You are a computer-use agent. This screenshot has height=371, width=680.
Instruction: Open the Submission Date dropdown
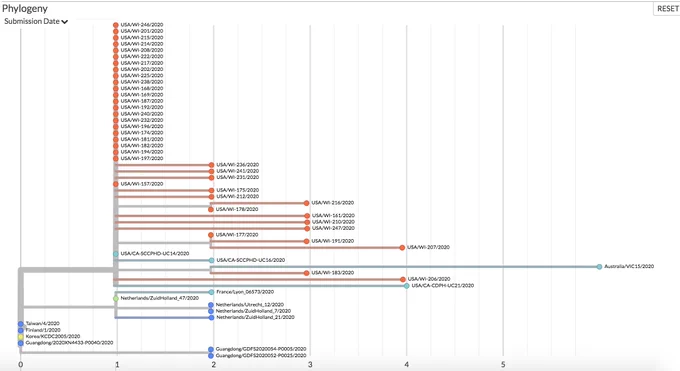click(x=36, y=21)
